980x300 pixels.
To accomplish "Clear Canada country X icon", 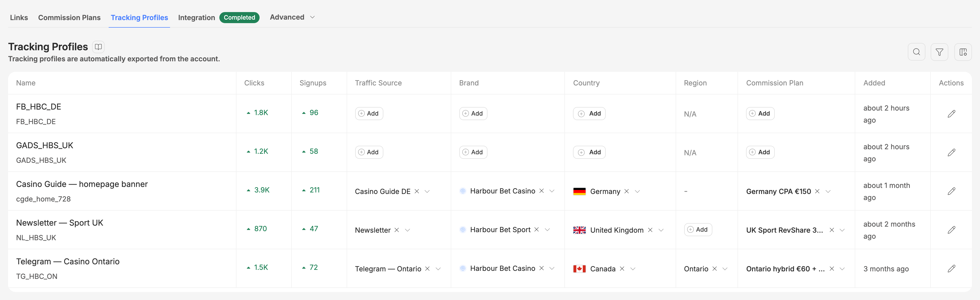I will pos(622,269).
